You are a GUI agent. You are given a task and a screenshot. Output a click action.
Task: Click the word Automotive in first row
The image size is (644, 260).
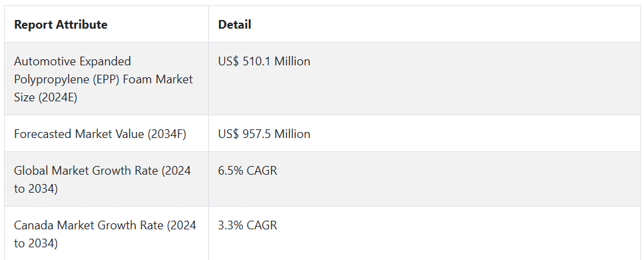[x=45, y=61]
